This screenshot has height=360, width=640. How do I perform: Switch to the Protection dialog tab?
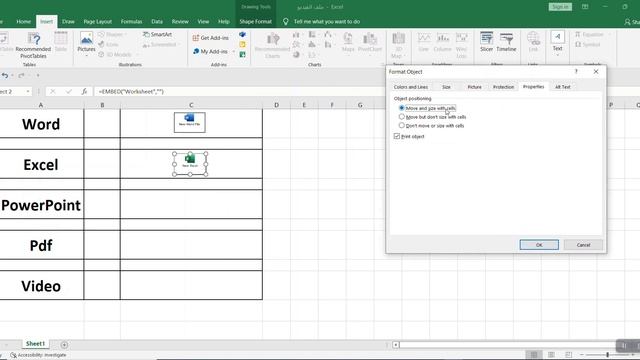click(x=503, y=87)
